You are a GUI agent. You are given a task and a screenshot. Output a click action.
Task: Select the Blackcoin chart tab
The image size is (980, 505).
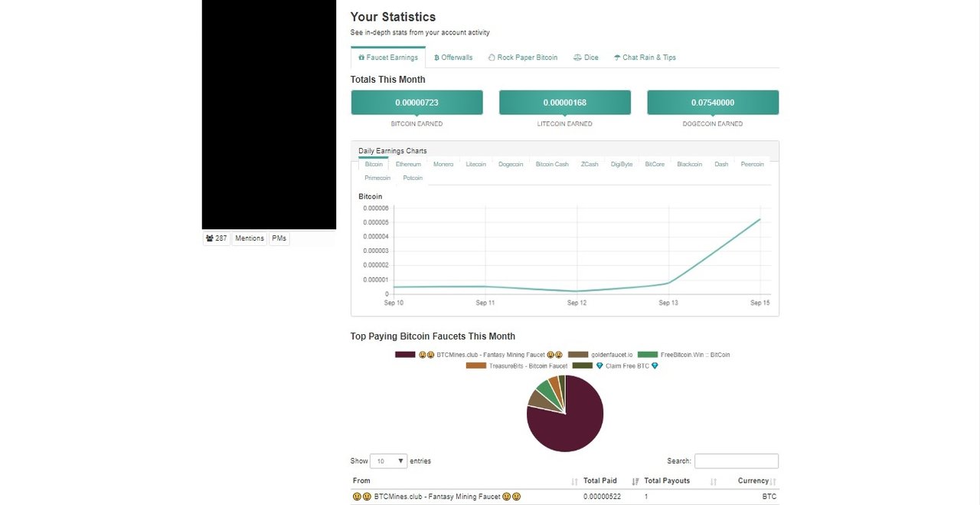[689, 164]
